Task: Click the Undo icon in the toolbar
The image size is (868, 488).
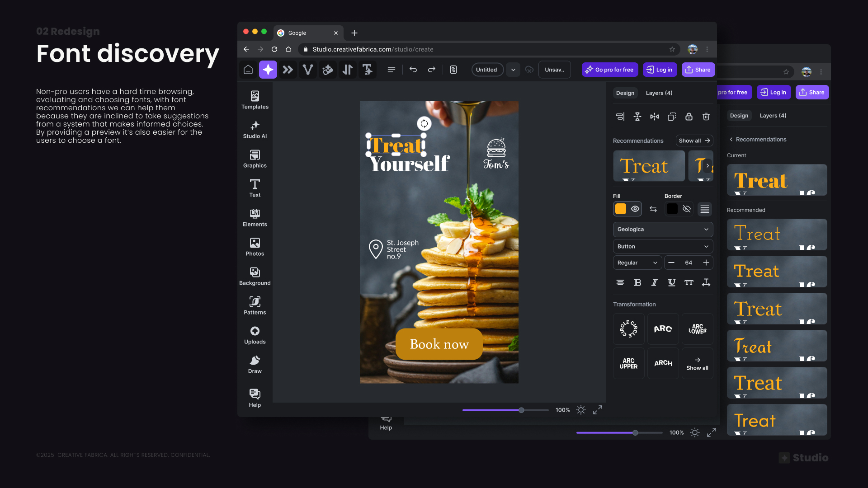Action: (x=413, y=70)
